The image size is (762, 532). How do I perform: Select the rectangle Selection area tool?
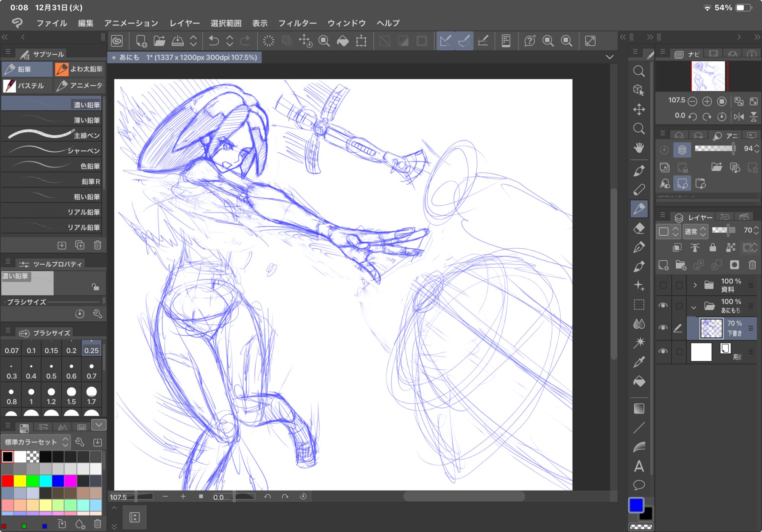click(639, 305)
